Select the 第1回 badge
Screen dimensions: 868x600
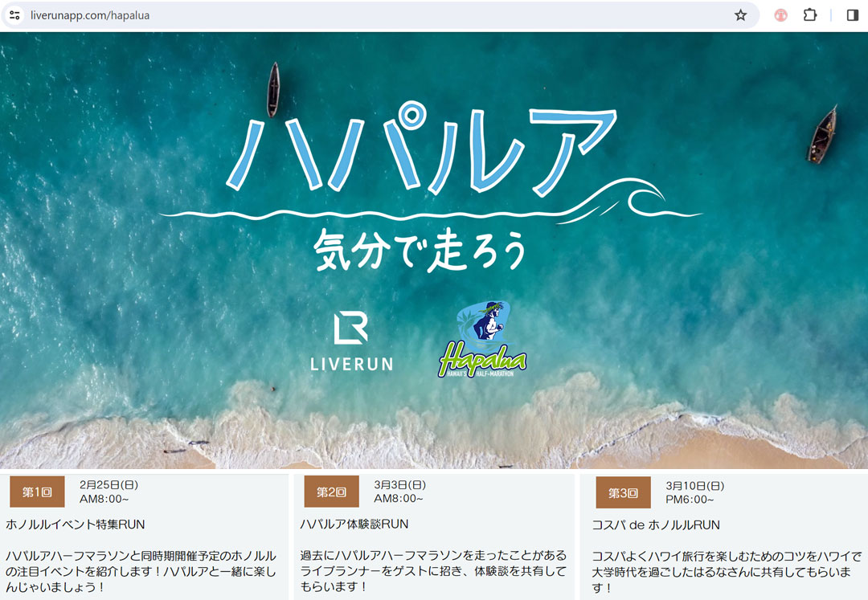pyautogui.click(x=37, y=492)
